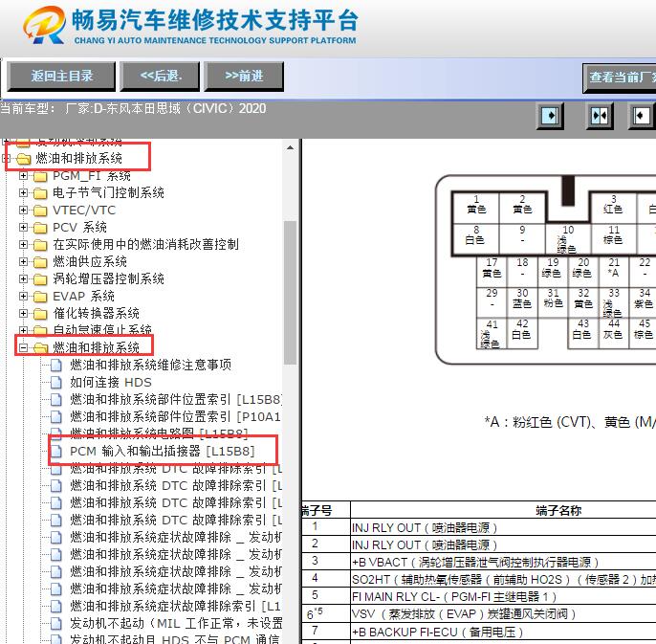Click the 如何连接 HDS document icon
This screenshot has width=656, height=644.
[57, 382]
